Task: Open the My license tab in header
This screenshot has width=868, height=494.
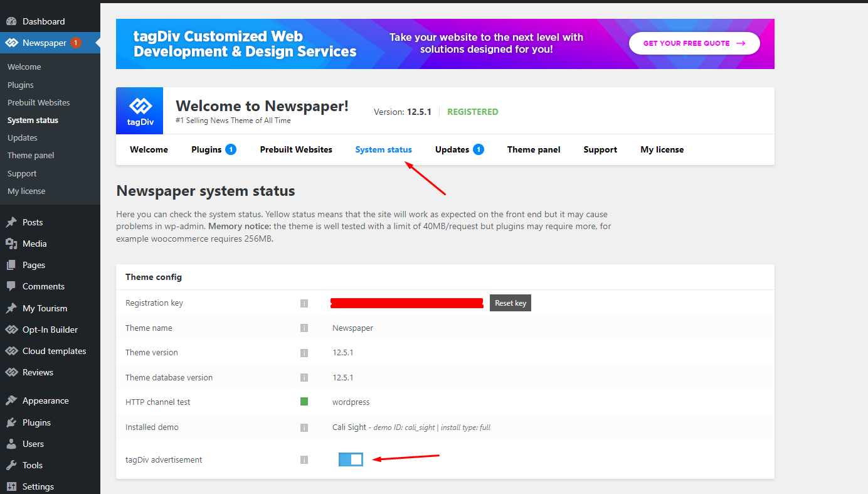Action: tap(662, 149)
